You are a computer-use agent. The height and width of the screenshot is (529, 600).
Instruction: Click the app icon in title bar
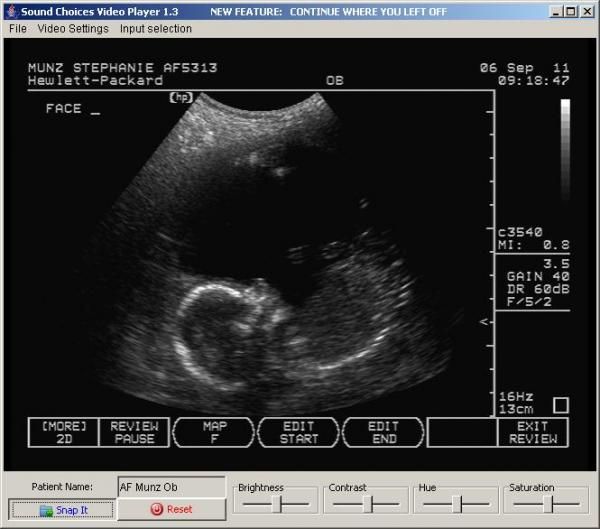[13, 11]
